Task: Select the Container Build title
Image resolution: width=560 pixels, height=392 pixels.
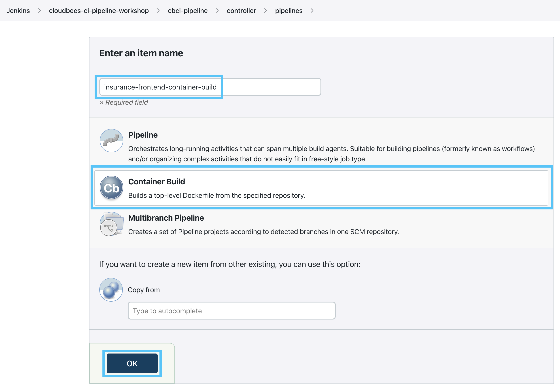Action: tap(157, 182)
